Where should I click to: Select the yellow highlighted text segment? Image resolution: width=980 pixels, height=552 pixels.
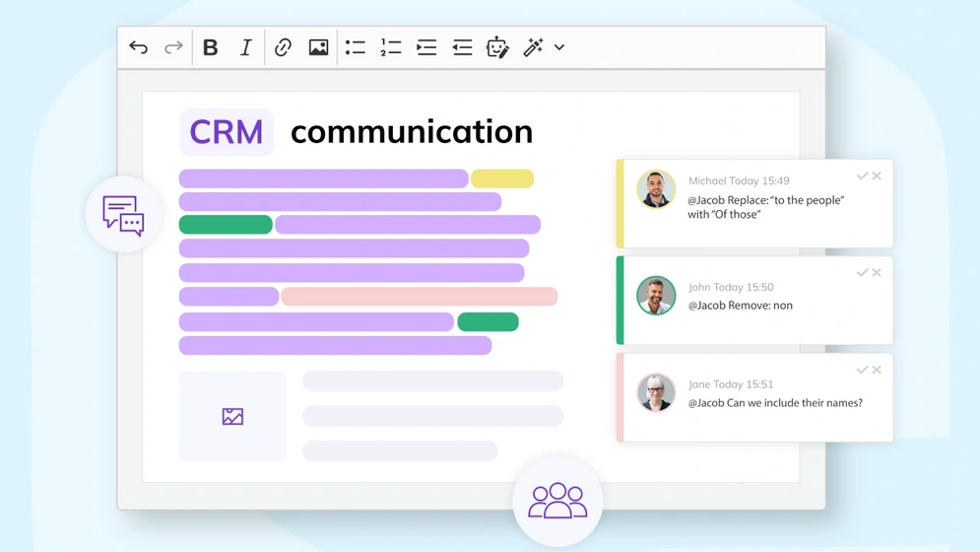click(502, 179)
